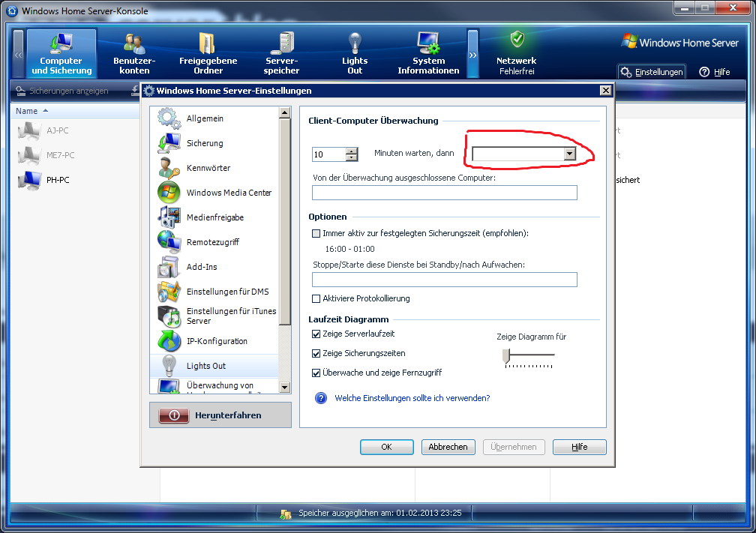Click the OK button
The width and height of the screenshot is (756, 533).
[387, 447]
